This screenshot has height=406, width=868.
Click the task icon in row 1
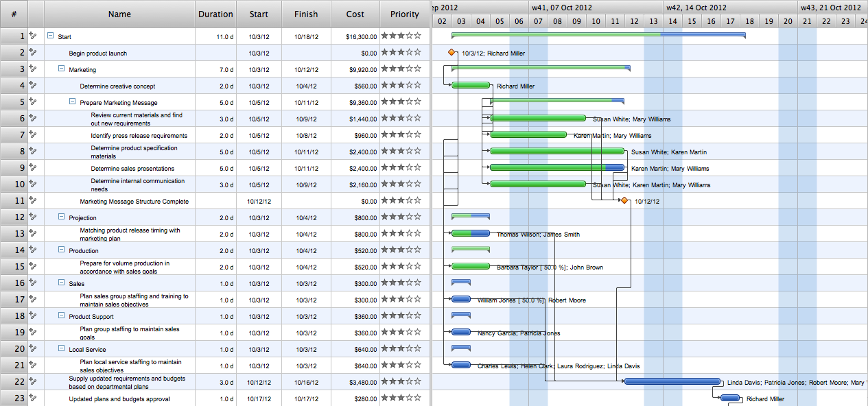tap(32, 36)
